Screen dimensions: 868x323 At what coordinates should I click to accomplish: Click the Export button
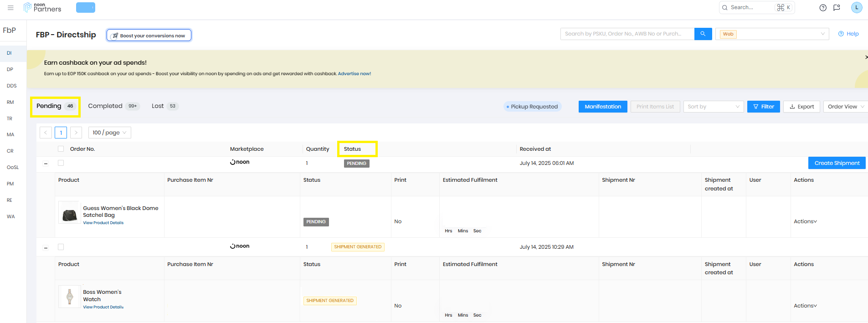pos(801,107)
